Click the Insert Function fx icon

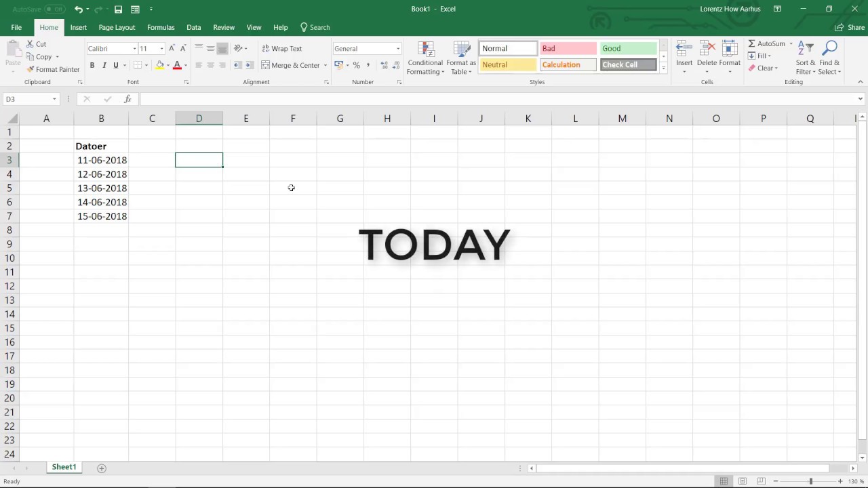(127, 99)
